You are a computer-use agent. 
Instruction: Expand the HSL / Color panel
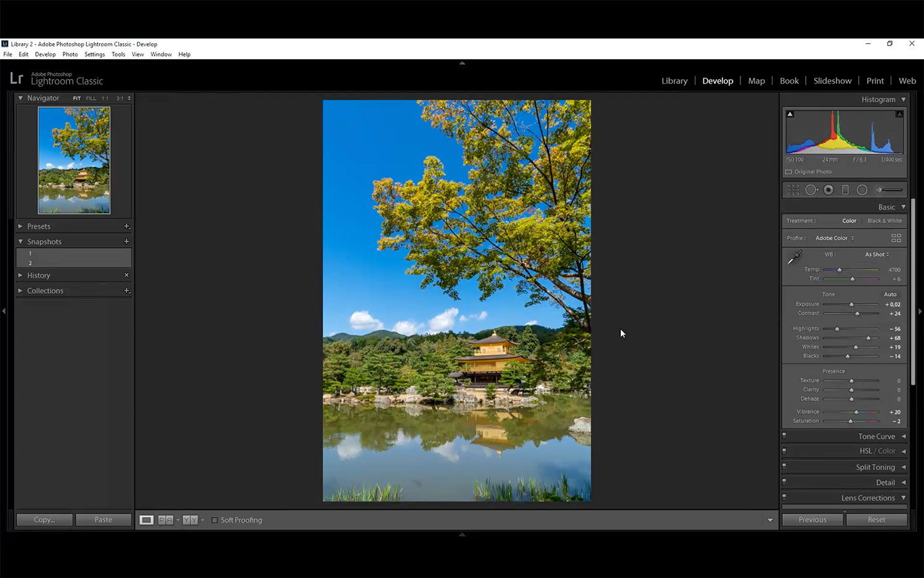point(877,451)
